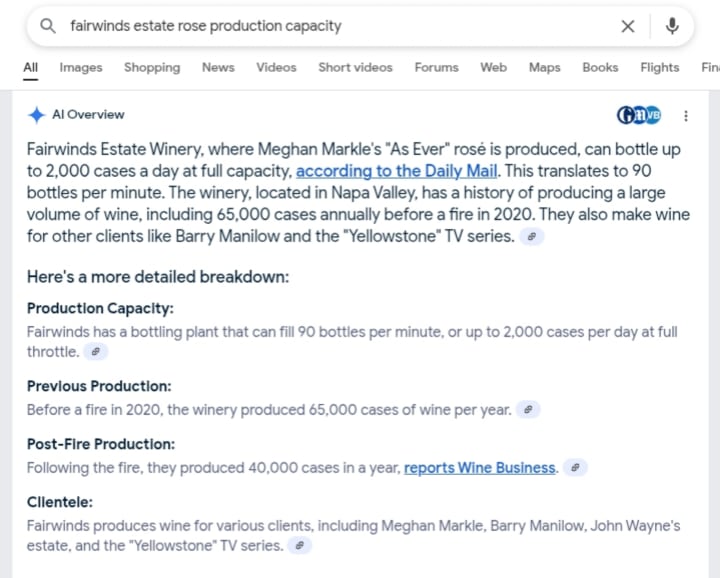Screen dimensions: 720x578
Task: Follow the 'according to the Daily Mail' link
Action: [x=396, y=171]
